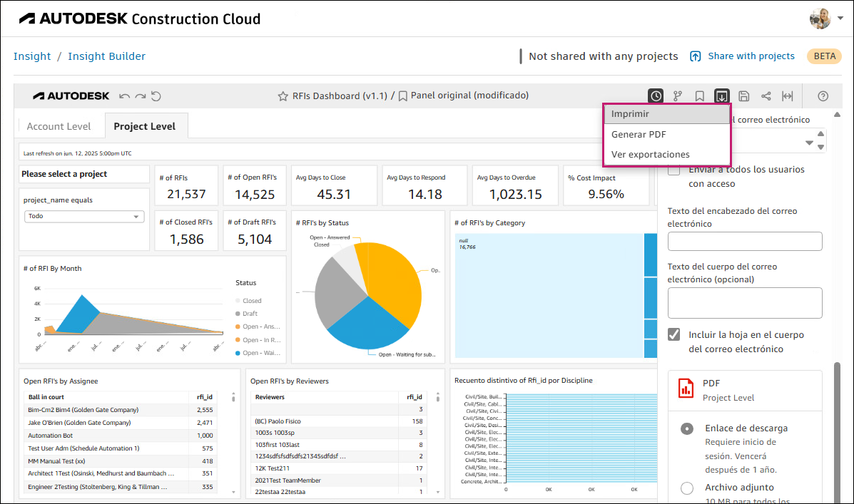
Task: Click the redo arrow icon
Action: click(x=141, y=96)
